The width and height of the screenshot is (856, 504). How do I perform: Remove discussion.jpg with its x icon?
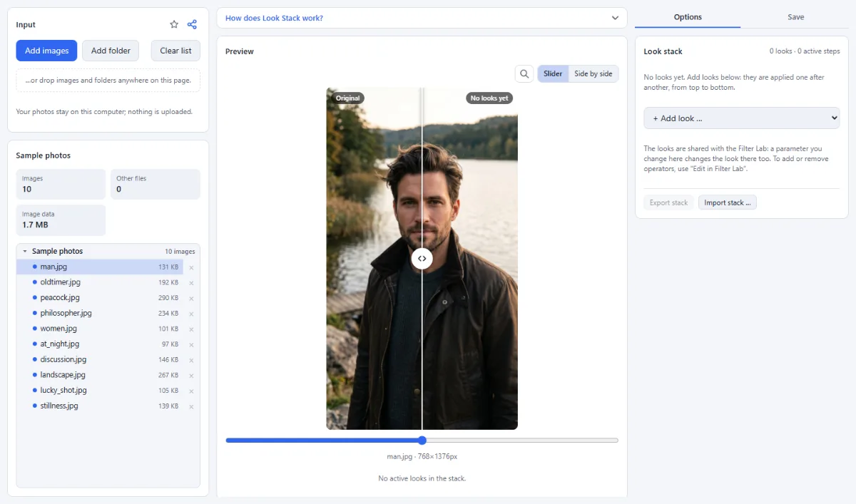click(x=191, y=360)
